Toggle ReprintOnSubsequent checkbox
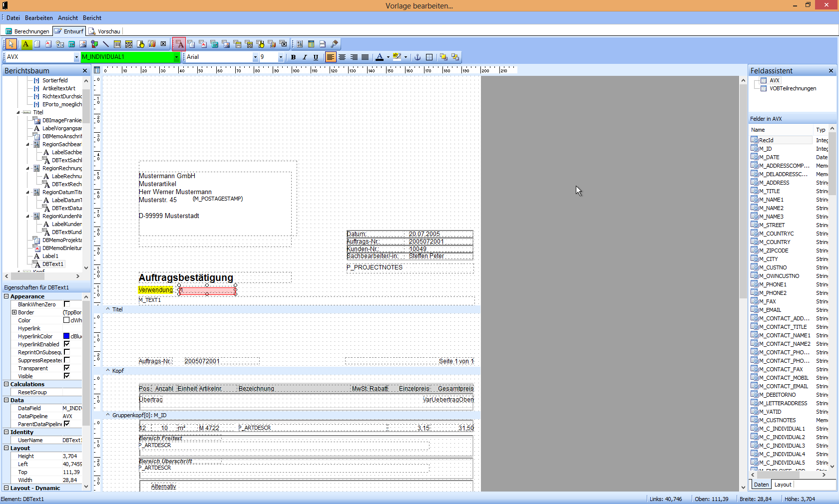This screenshot has width=839, height=504. pyautogui.click(x=66, y=352)
